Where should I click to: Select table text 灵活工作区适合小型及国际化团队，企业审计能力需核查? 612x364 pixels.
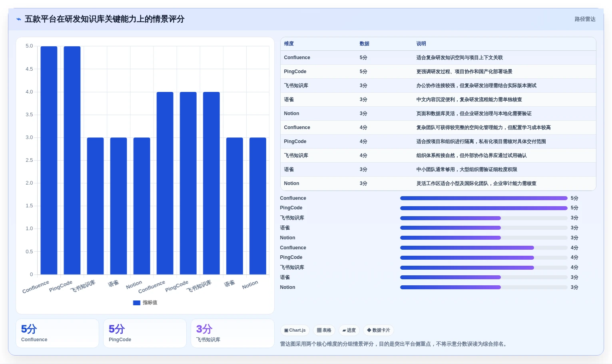coord(476,183)
